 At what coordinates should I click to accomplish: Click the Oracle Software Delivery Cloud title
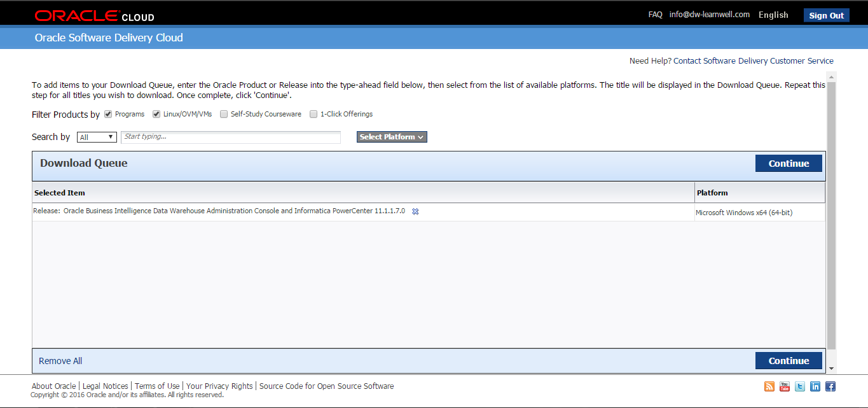tap(109, 38)
